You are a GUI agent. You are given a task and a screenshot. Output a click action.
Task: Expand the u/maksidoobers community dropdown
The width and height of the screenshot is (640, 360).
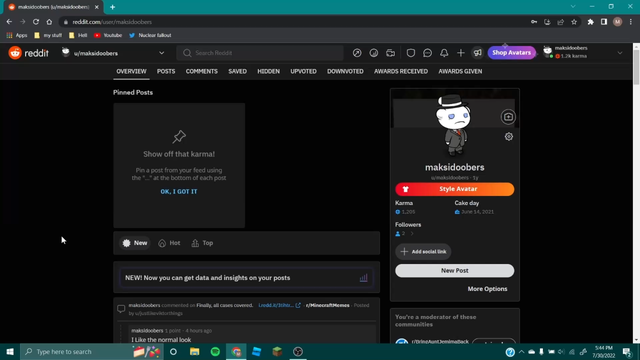pos(162,53)
